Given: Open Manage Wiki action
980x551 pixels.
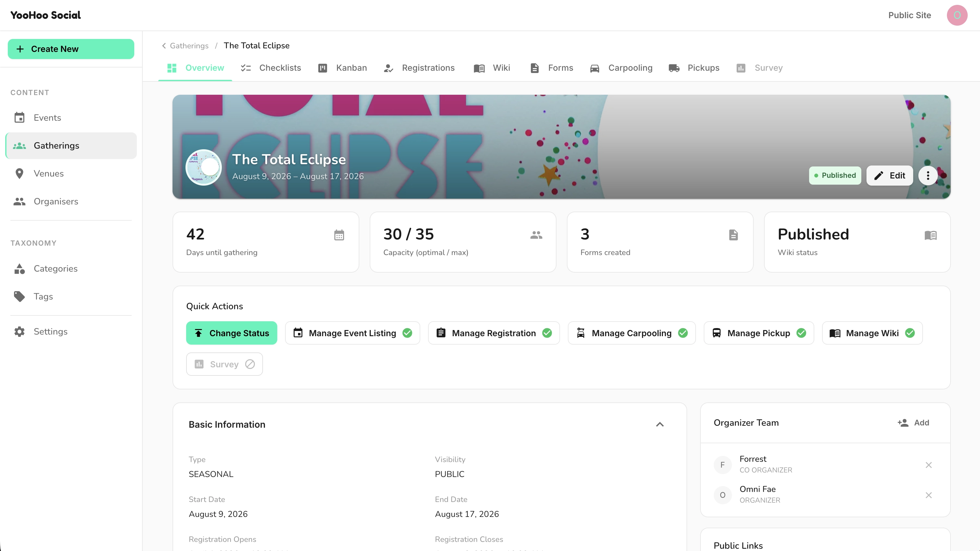Looking at the screenshot, I should (x=872, y=333).
